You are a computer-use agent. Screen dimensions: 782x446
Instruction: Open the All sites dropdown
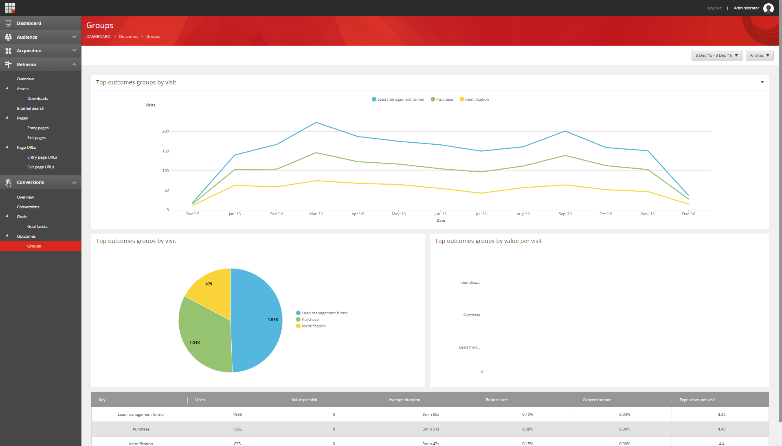[760, 55]
